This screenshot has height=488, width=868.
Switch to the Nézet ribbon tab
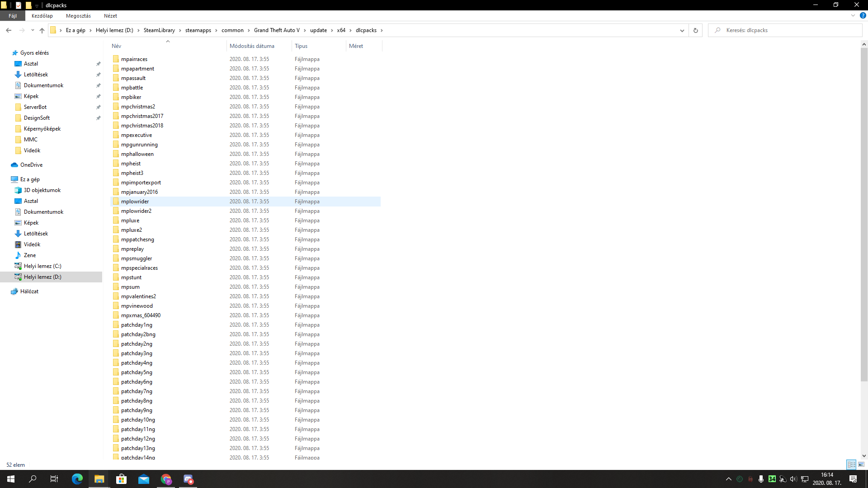(110, 15)
